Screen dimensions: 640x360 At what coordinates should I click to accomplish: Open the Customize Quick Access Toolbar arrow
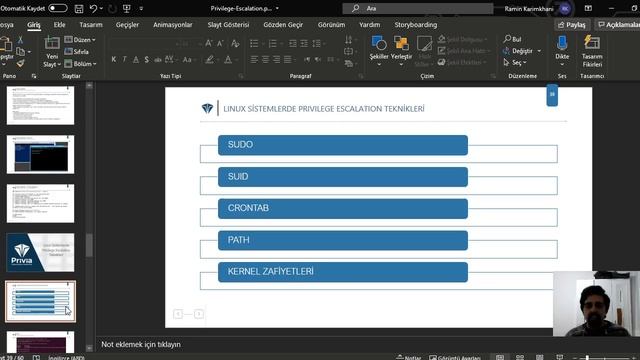pos(141,9)
